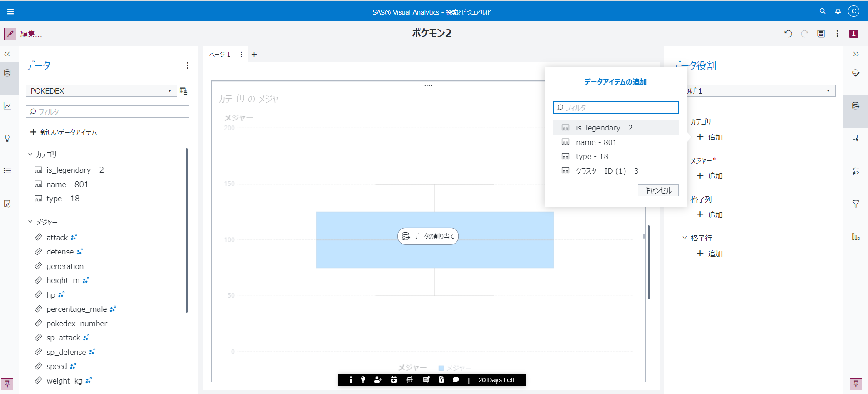The width and height of the screenshot is (868, 394).
Task: Click the edit pencil icon
Action: click(10, 34)
